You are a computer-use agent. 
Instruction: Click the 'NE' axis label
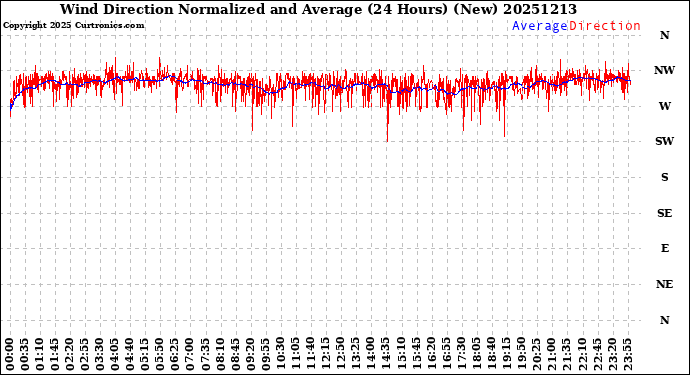tap(664, 284)
